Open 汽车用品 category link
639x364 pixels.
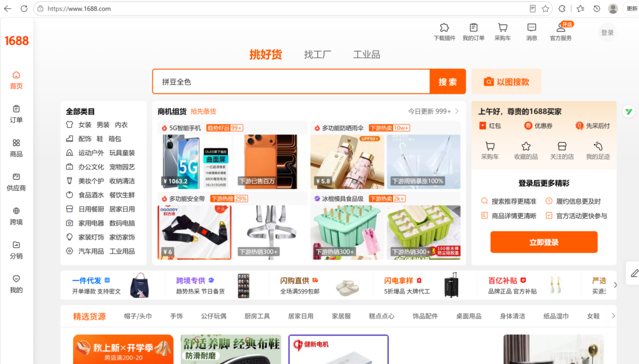[91, 251]
